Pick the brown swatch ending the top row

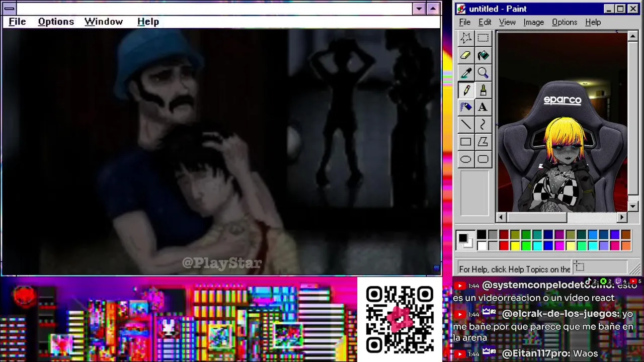coord(625,235)
